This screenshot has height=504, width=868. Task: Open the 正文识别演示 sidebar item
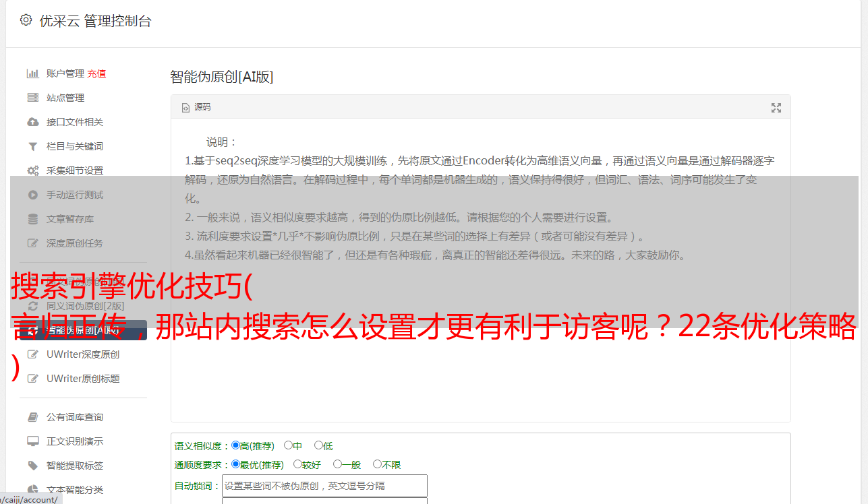[75, 441]
